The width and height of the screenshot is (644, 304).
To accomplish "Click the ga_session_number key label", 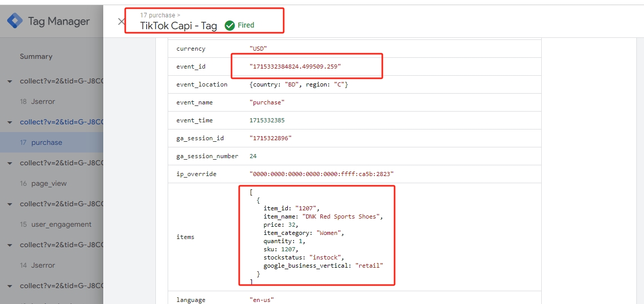I will coord(207,156).
